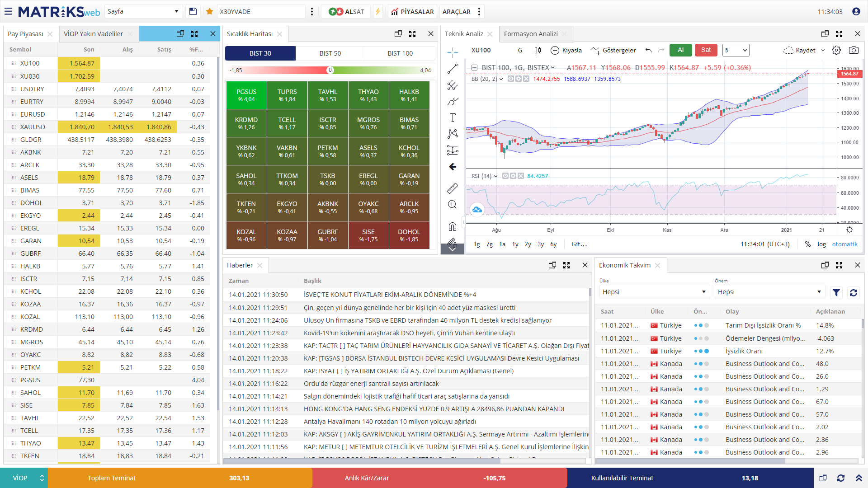The height and width of the screenshot is (488, 868).
Task: Click the chart snapshot camera icon
Action: pyautogui.click(x=854, y=50)
